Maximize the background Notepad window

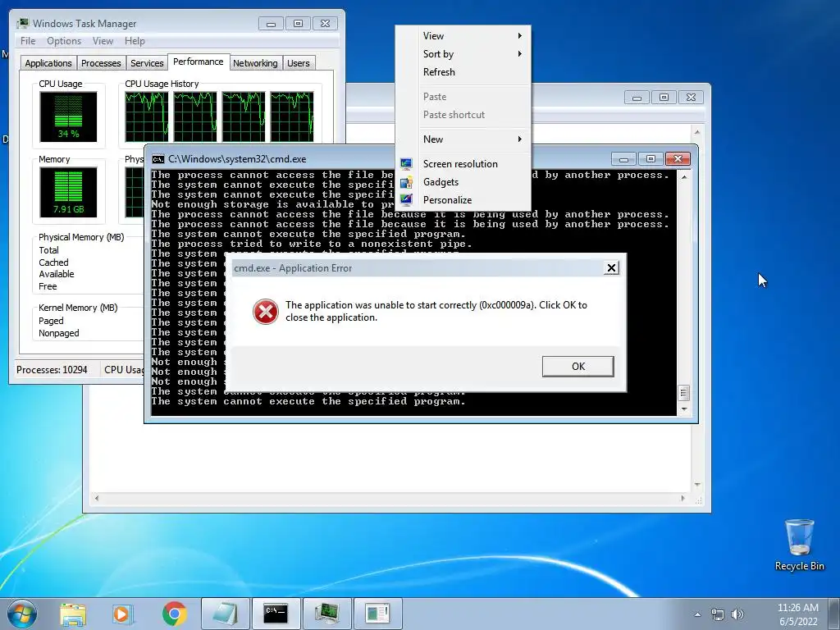(664, 98)
